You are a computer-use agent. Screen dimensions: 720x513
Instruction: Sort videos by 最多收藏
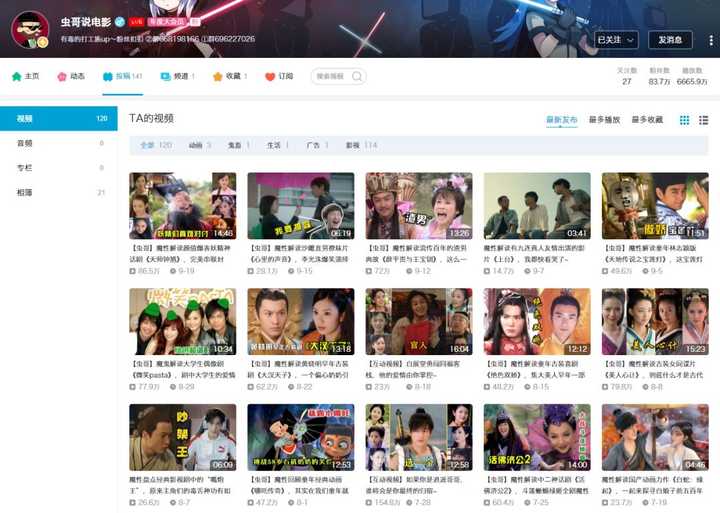pos(647,120)
